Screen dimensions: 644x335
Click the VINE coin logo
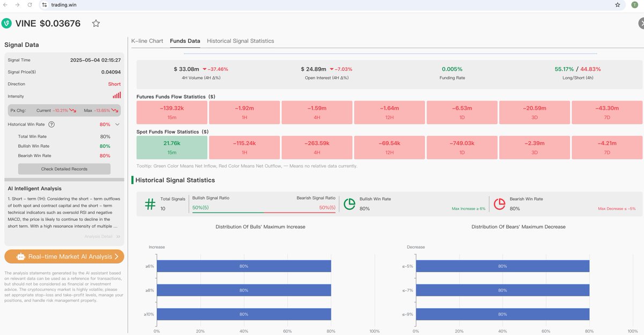pos(6,23)
